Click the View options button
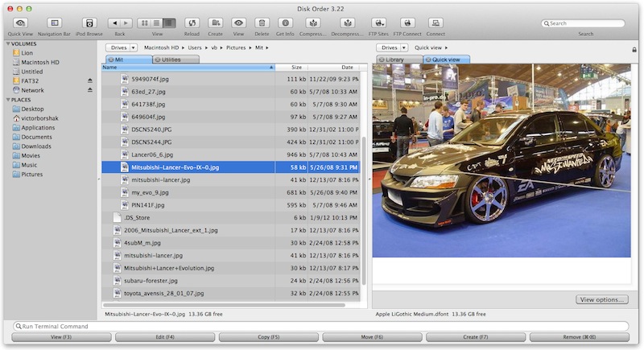This screenshot has height=350, width=644. click(602, 299)
